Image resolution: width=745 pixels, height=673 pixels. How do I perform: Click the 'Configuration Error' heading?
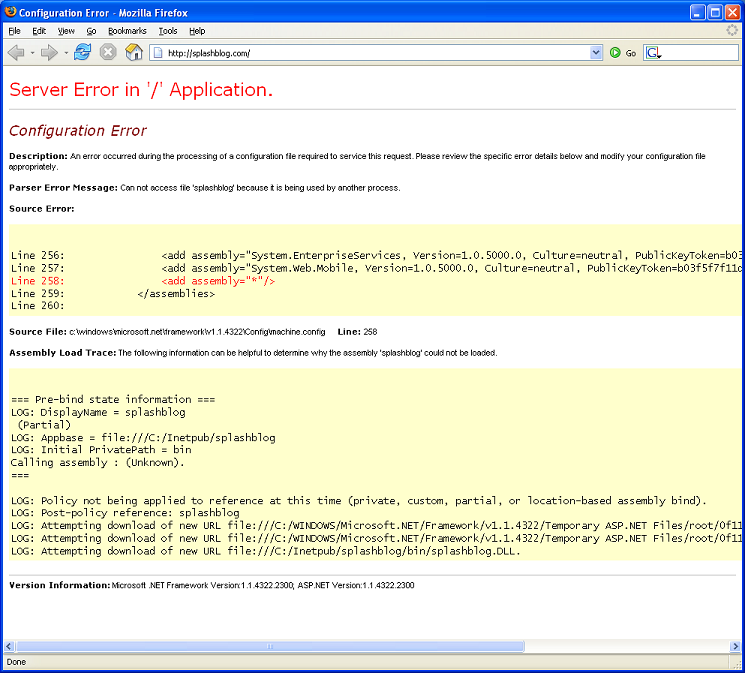(78, 131)
